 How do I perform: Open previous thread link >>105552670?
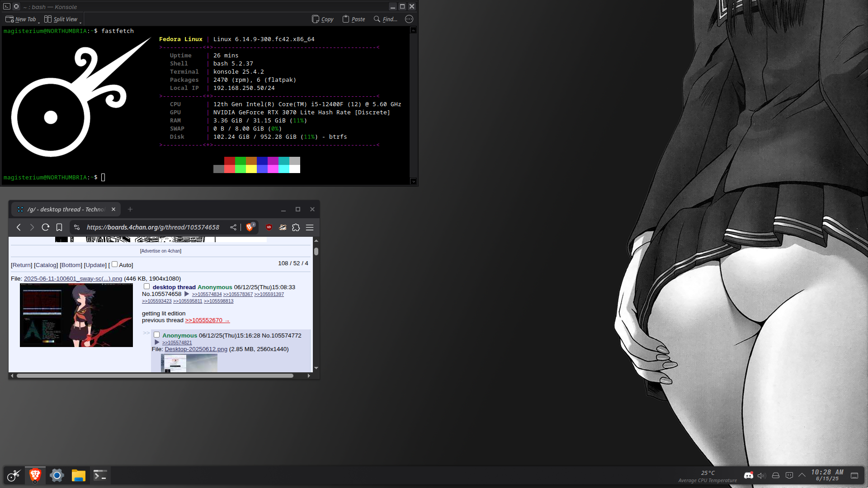[207, 320]
